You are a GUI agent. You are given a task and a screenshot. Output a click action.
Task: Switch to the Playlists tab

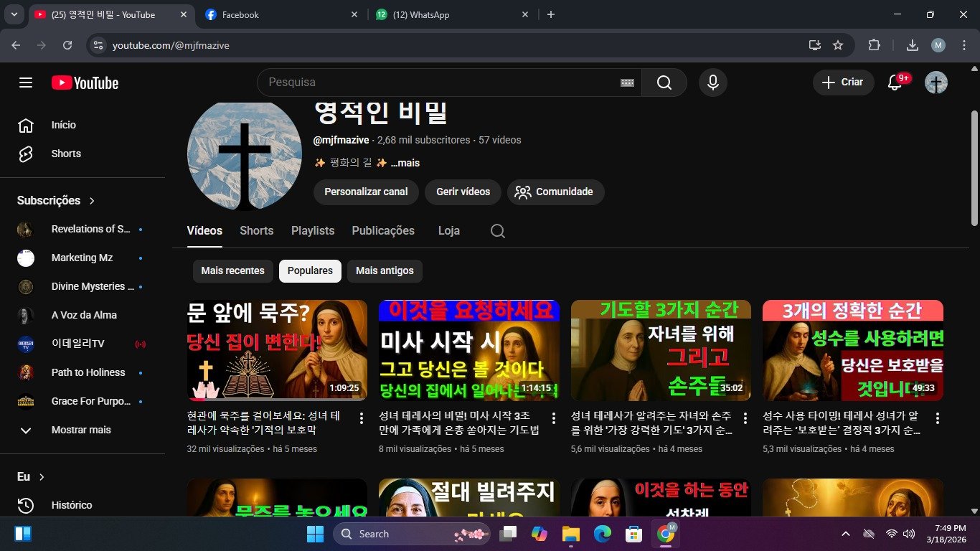point(313,231)
